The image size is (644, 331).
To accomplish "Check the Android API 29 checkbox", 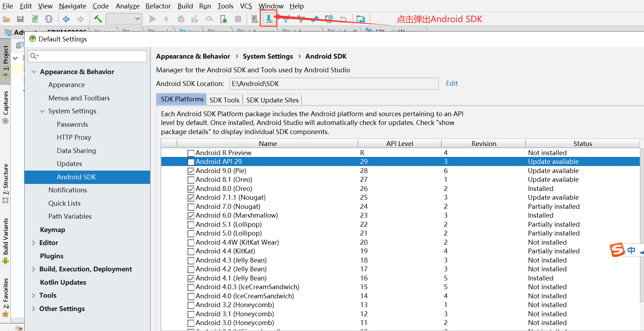I will click(191, 162).
